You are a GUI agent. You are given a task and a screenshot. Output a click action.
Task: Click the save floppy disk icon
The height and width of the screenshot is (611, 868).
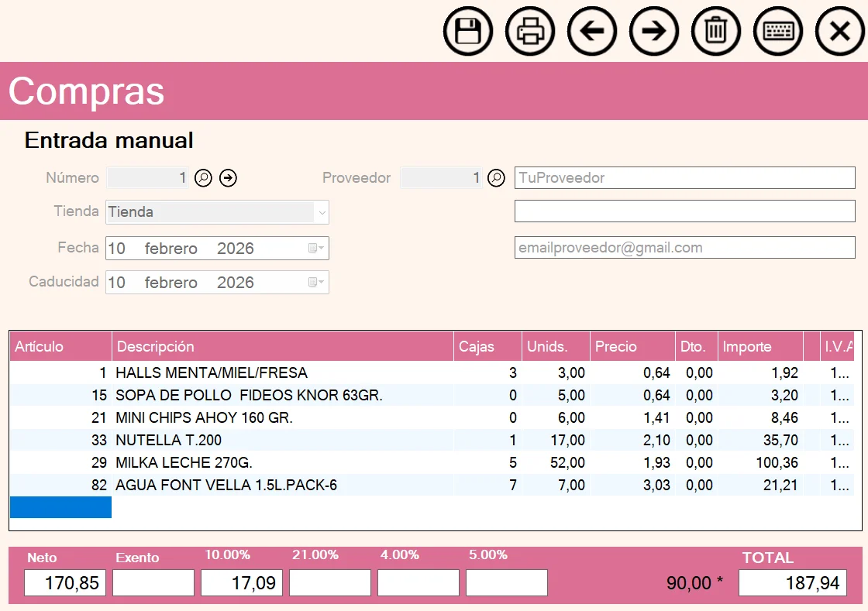(x=468, y=32)
